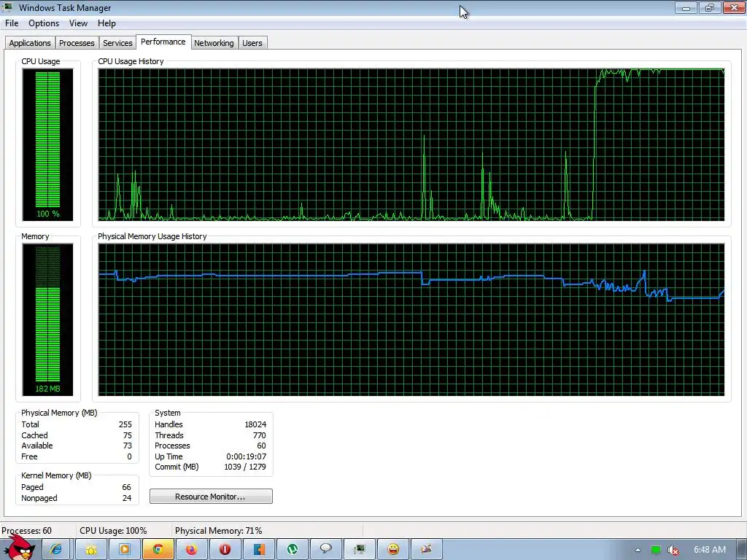Open Windows Media Player from taskbar

point(124,550)
